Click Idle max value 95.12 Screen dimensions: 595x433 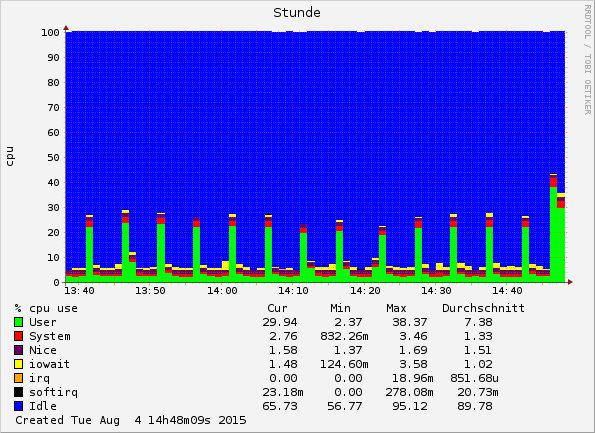tap(410, 406)
